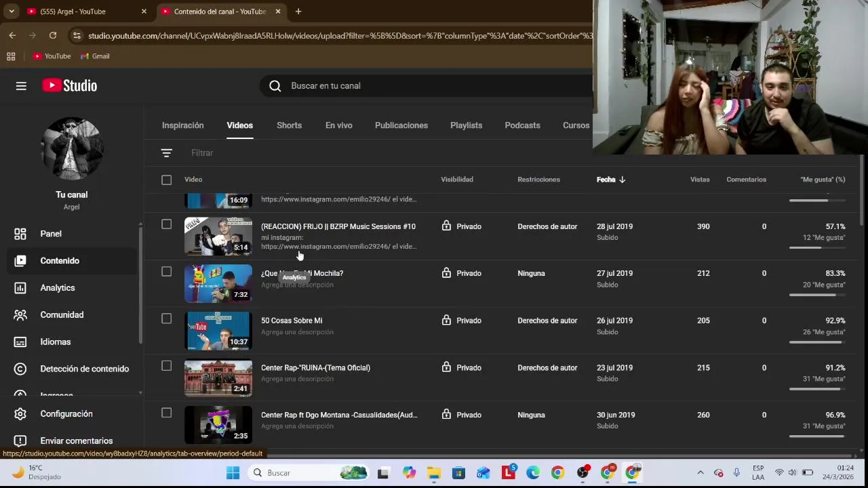Tick checkbox for ¿Que hay en Mi Mochila? video
The height and width of the screenshot is (488, 868).
[x=166, y=272]
